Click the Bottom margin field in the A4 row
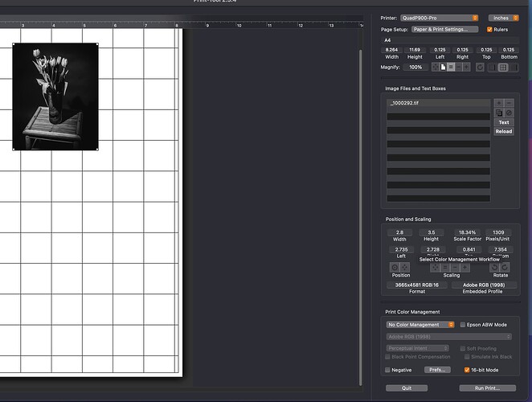The height and width of the screenshot is (402, 532). click(509, 50)
